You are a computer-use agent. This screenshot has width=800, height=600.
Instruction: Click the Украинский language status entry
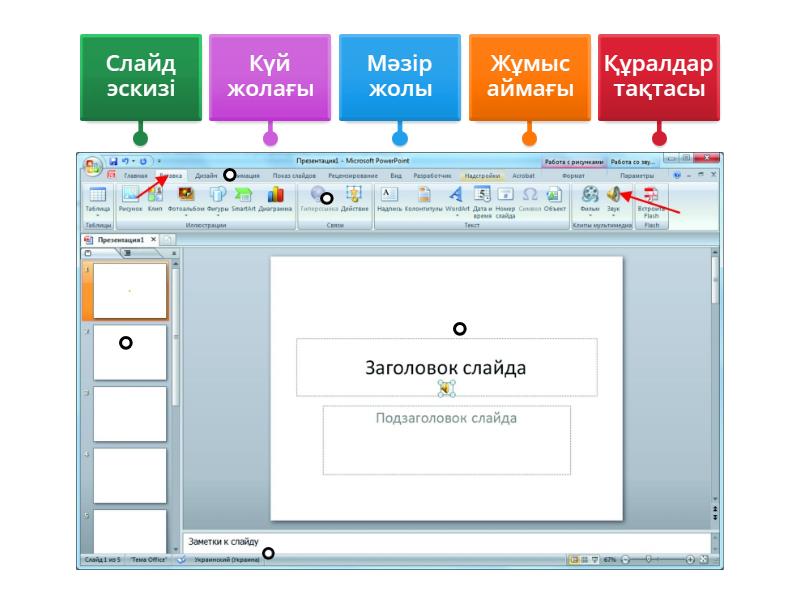227,560
